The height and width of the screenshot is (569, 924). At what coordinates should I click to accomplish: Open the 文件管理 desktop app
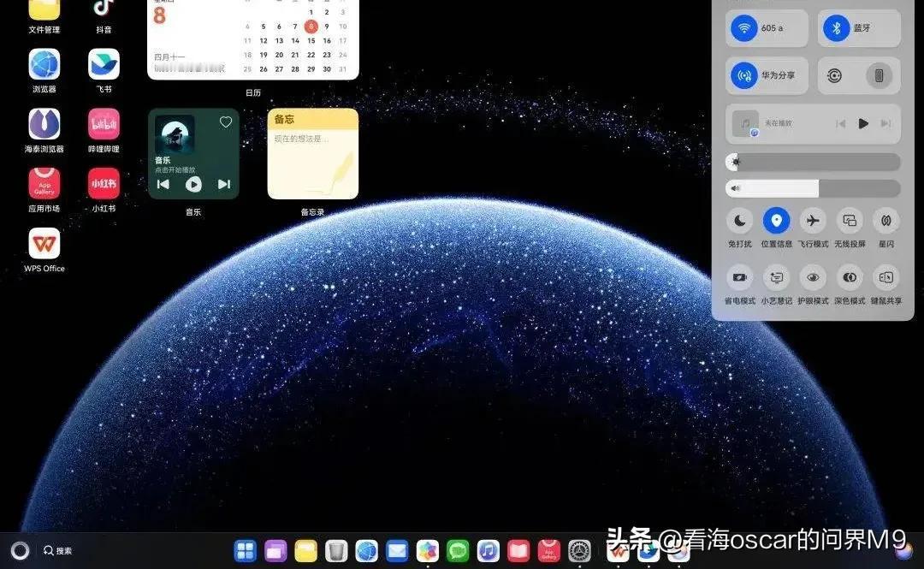coord(44,10)
